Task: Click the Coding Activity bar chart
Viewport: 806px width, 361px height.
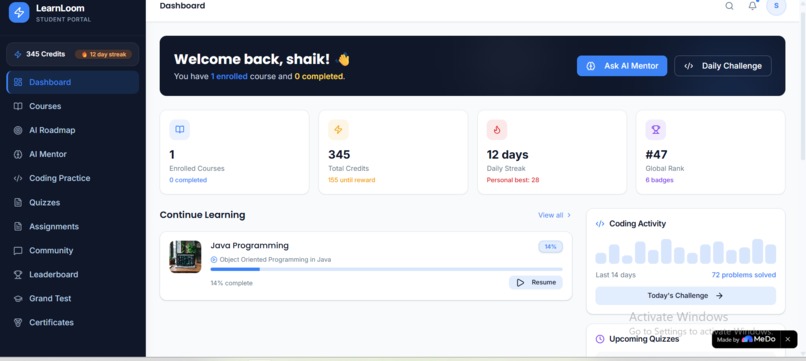Action: point(686,251)
